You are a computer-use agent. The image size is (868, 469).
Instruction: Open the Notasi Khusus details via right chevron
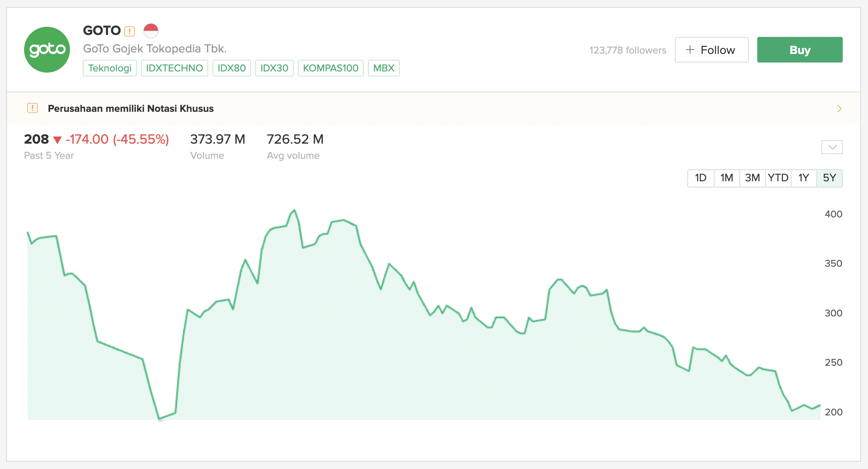(x=839, y=109)
